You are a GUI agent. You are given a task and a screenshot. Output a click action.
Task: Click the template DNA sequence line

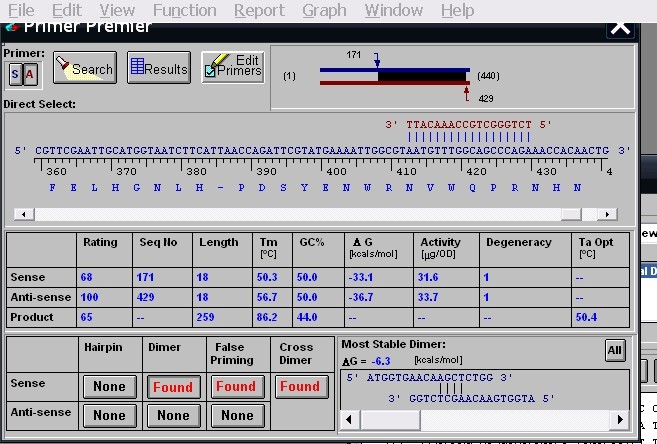point(322,150)
